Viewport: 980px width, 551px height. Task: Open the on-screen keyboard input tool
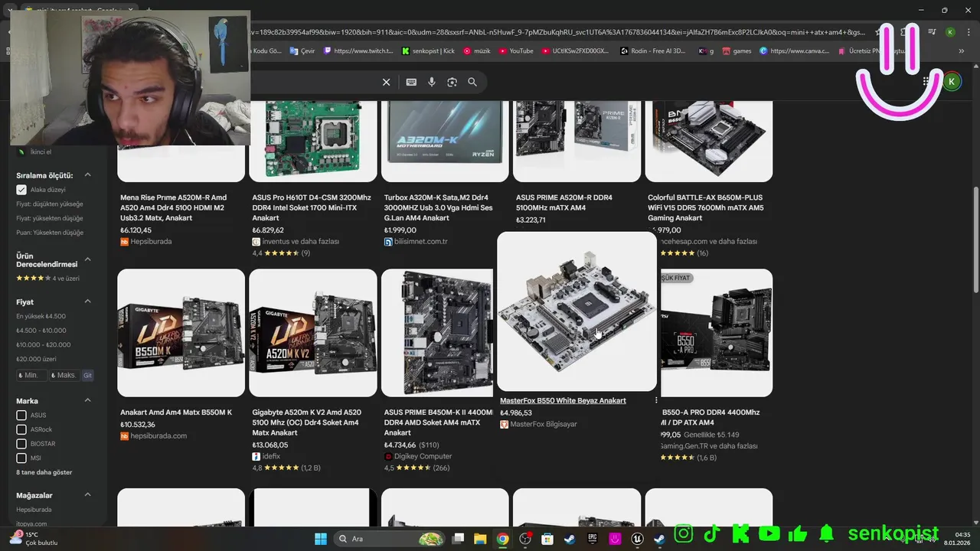click(x=411, y=82)
